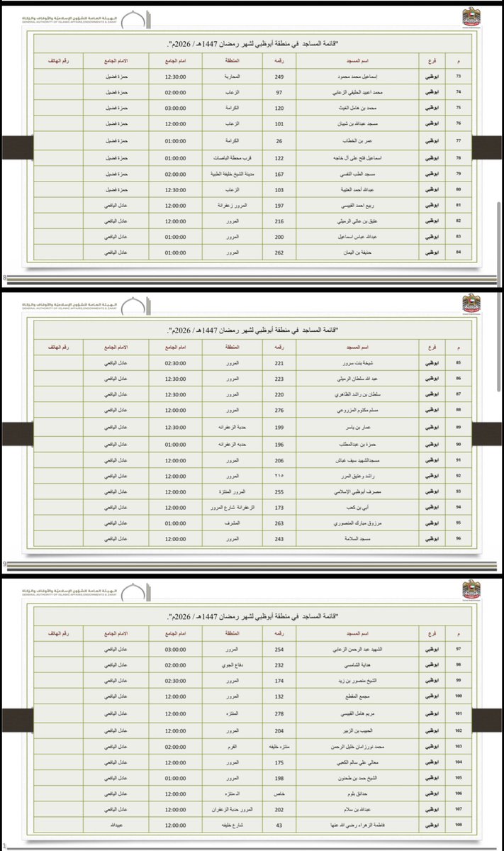Click the 03:00:00 time in row 75

point(175,109)
